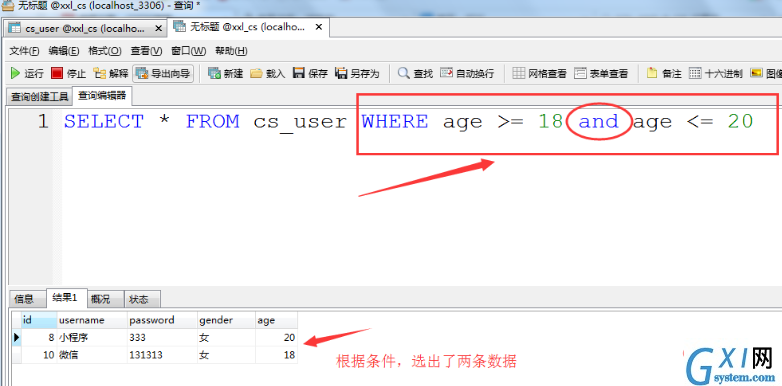Image resolution: width=782 pixels, height=386 pixels.
Task: Click the WHERE keyword in the query
Action: pos(394,121)
